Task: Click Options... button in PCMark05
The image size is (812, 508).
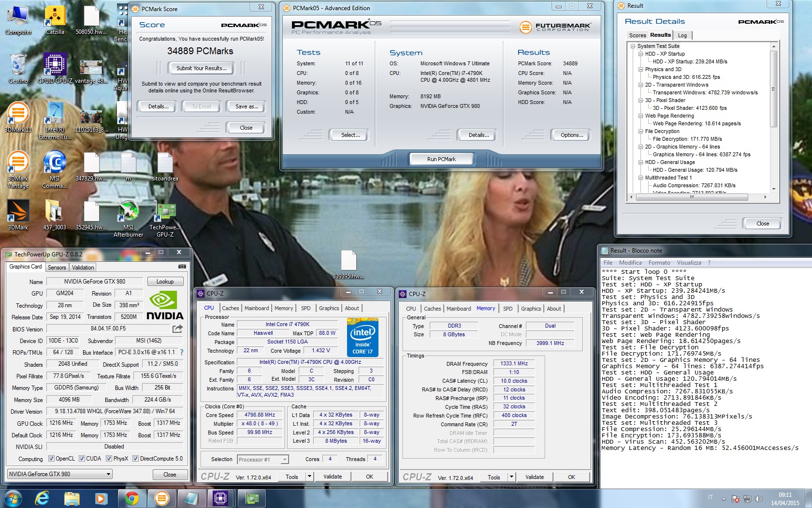Action: (x=572, y=135)
